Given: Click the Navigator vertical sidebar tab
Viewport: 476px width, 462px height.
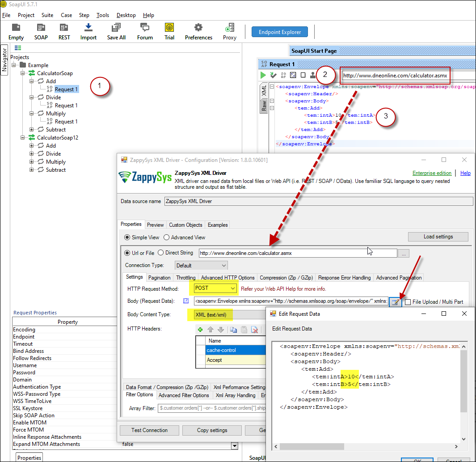Looking at the screenshot, I should pyautogui.click(x=4, y=60).
